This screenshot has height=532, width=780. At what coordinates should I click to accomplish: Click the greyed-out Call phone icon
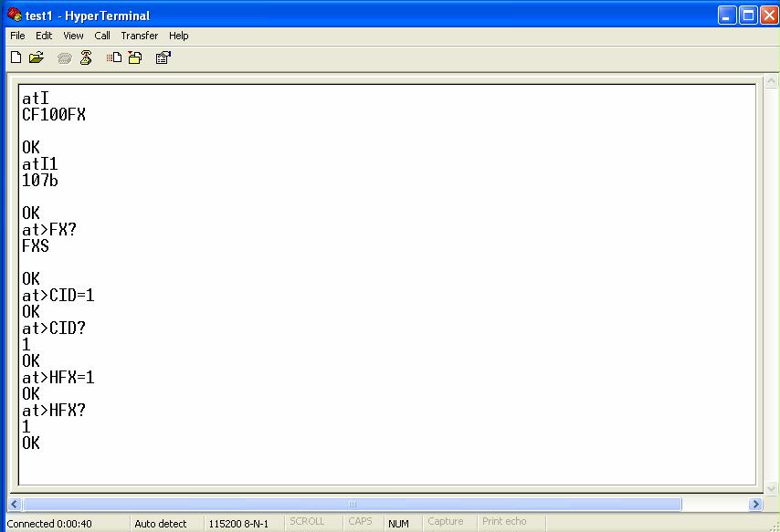tap(64, 57)
